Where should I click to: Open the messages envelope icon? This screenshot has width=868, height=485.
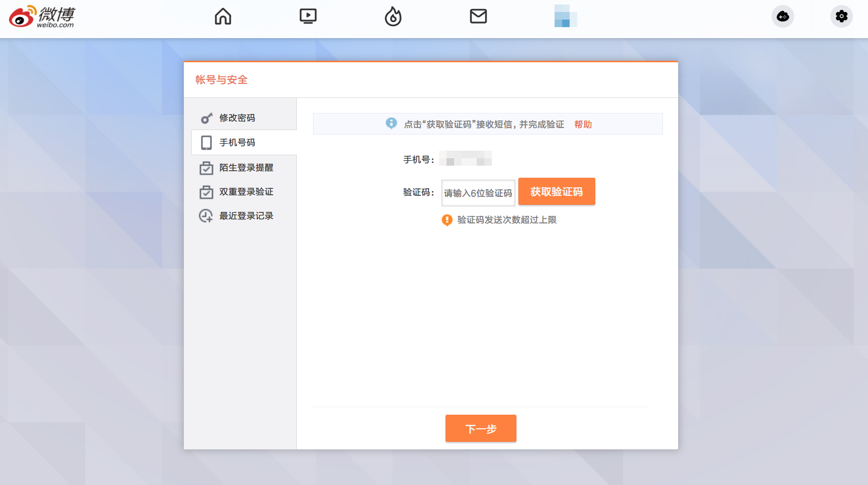[x=478, y=17]
